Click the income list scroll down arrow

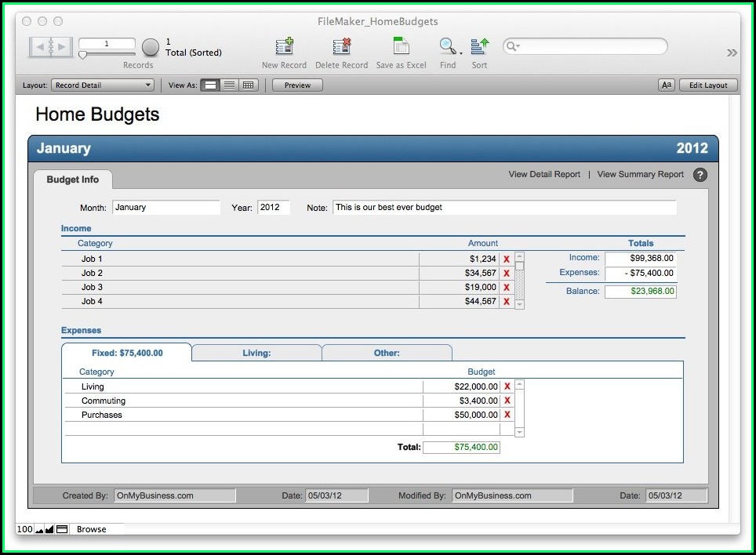tap(519, 304)
